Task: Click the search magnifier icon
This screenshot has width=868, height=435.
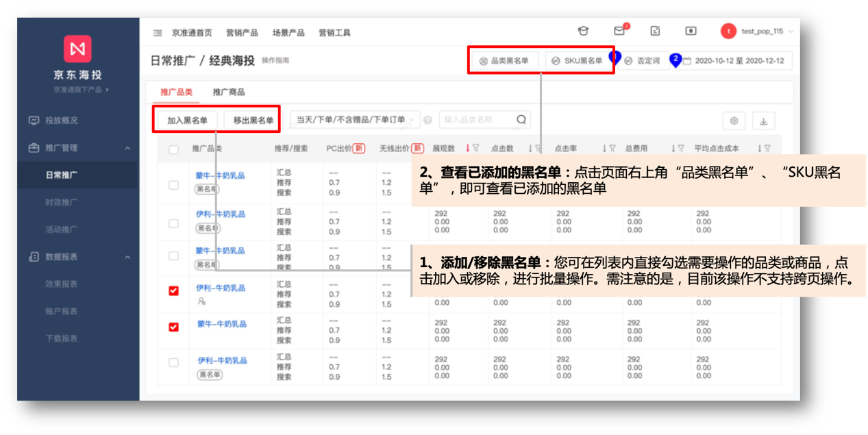Action: coord(521,119)
